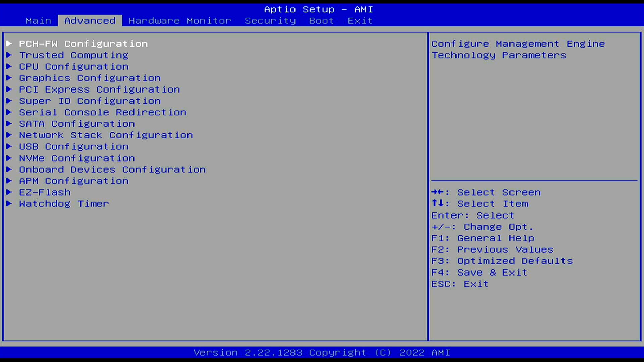
Task: Click the arrow icon beside Graphics Configuration
Action: (9, 78)
